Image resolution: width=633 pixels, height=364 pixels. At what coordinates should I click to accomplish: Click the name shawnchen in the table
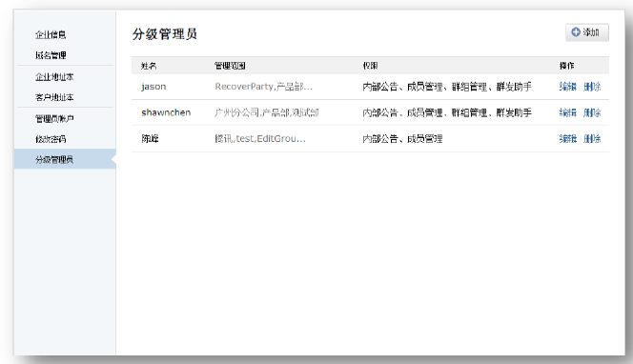(x=166, y=112)
